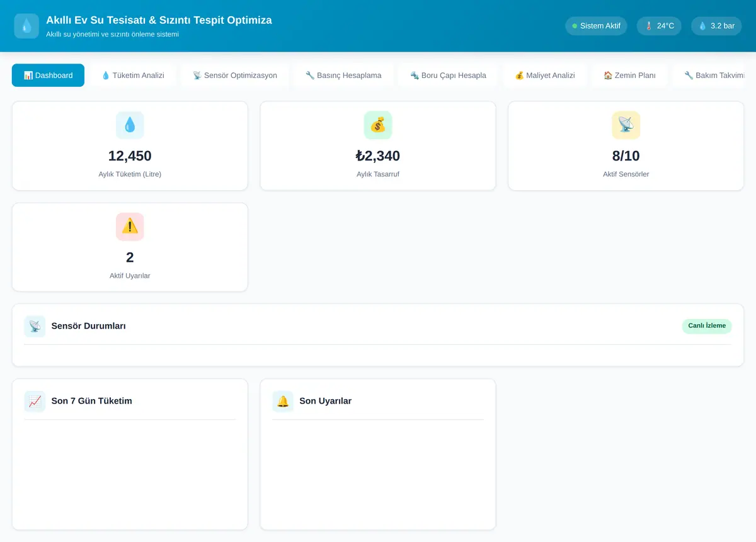Click the 24°C temperature indicator
This screenshot has width=756, height=542.
coord(659,26)
